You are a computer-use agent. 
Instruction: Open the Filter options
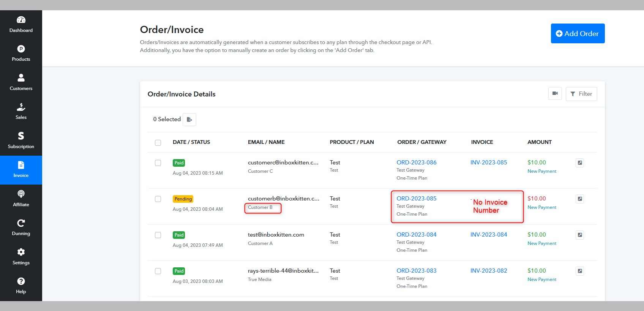coord(581,94)
